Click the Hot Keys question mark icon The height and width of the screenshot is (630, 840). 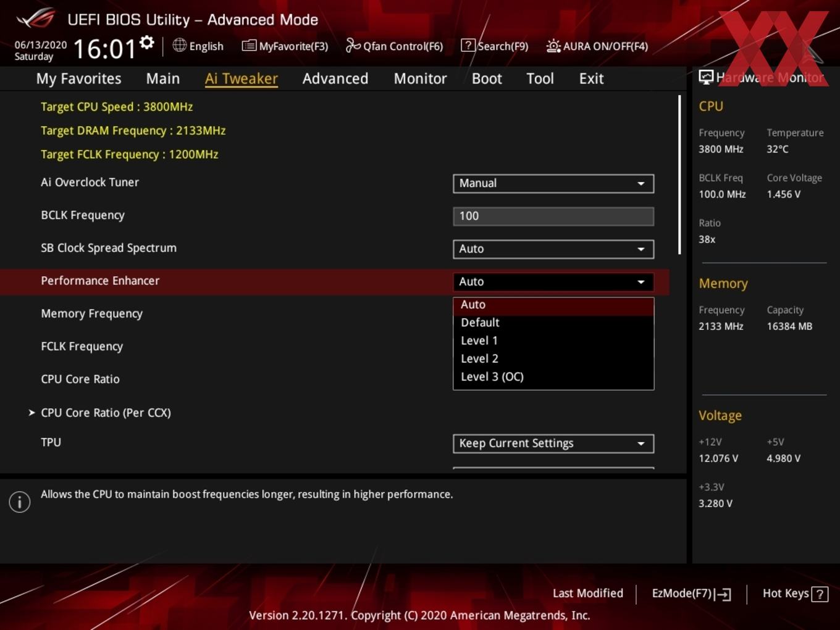pyautogui.click(x=820, y=594)
